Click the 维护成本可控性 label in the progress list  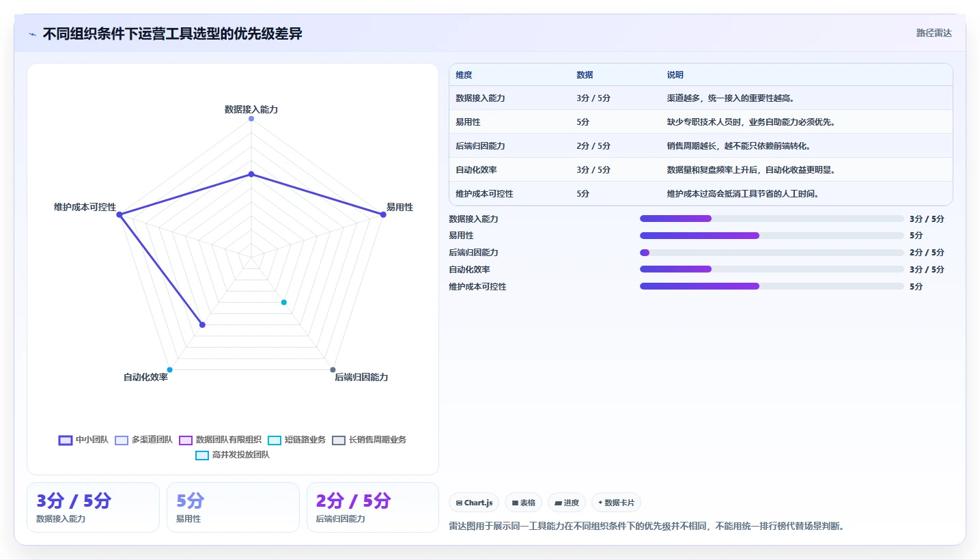tap(478, 287)
